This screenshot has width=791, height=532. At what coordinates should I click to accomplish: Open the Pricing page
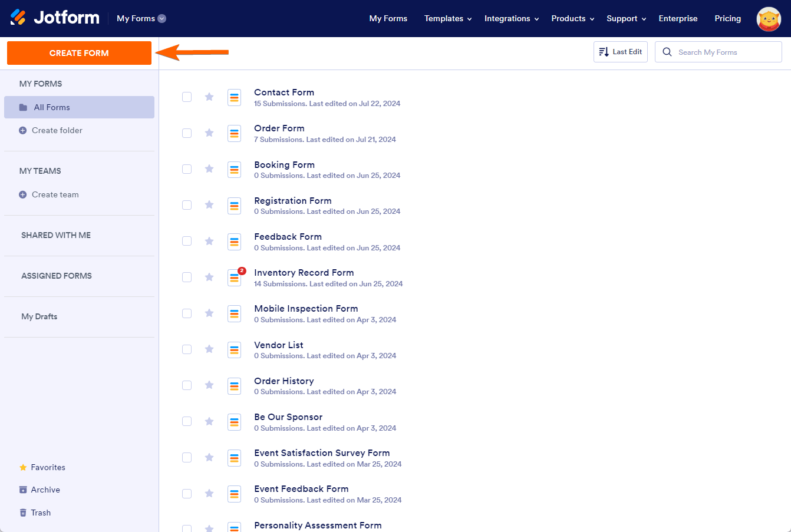point(728,18)
